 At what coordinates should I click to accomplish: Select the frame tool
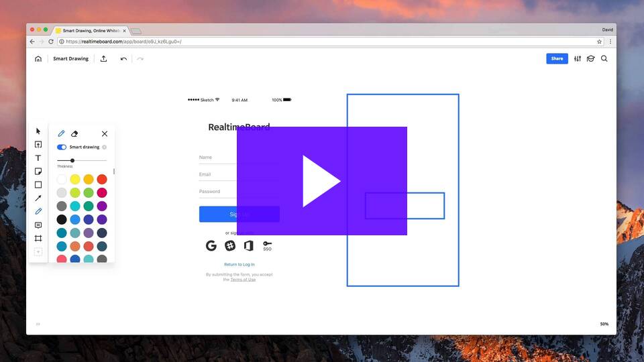click(x=38, y=239)
